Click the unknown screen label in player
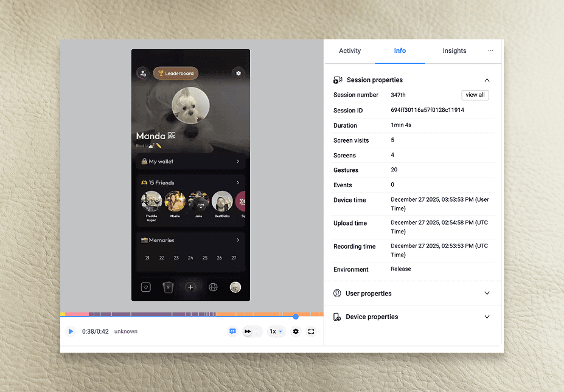This screenshot has height=392, width=564. (x=126, y=331)
